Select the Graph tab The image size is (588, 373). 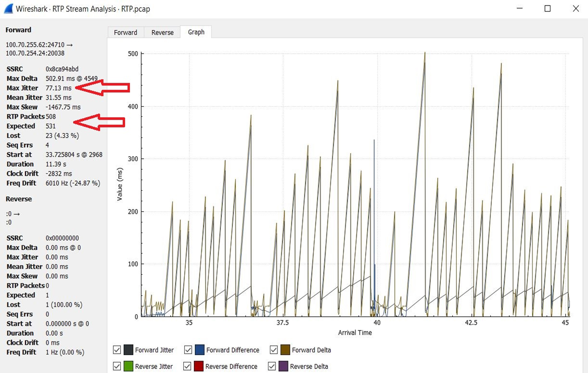coord(196,32)
